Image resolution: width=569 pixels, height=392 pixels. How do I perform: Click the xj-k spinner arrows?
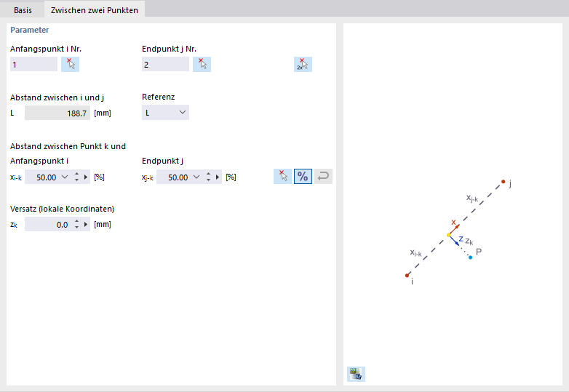point(208,177)
